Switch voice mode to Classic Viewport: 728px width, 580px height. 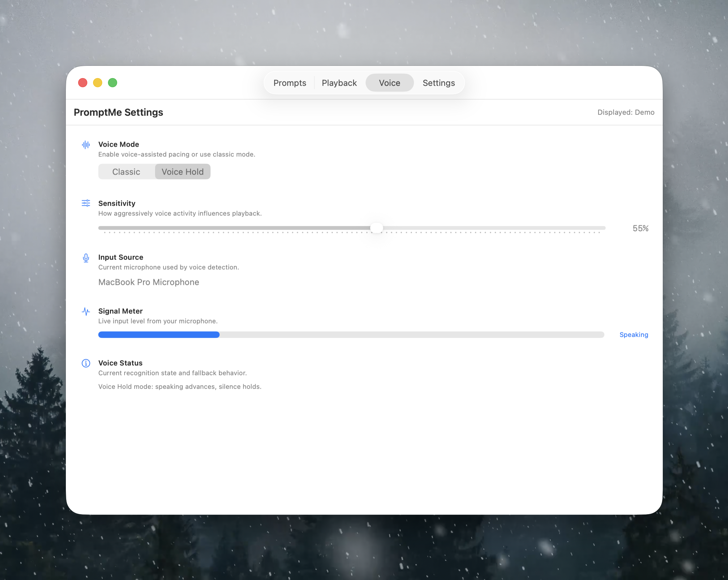tap(126, 172)
